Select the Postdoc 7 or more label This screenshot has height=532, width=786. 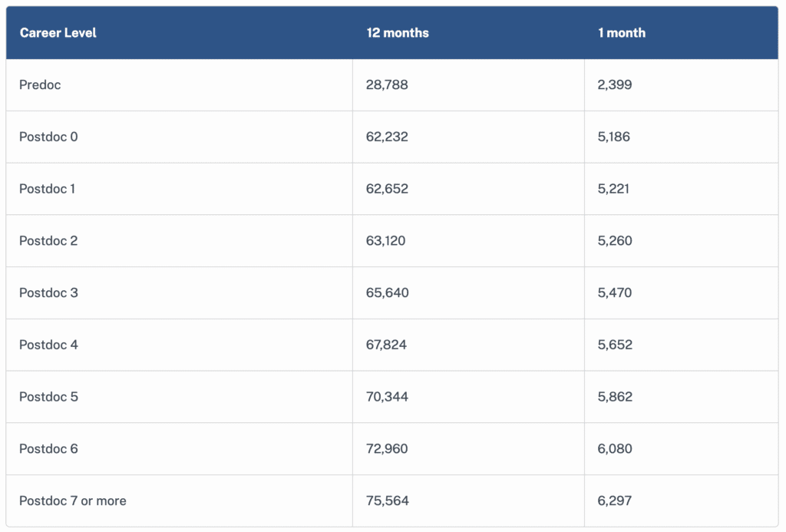[x=73, y=501]
